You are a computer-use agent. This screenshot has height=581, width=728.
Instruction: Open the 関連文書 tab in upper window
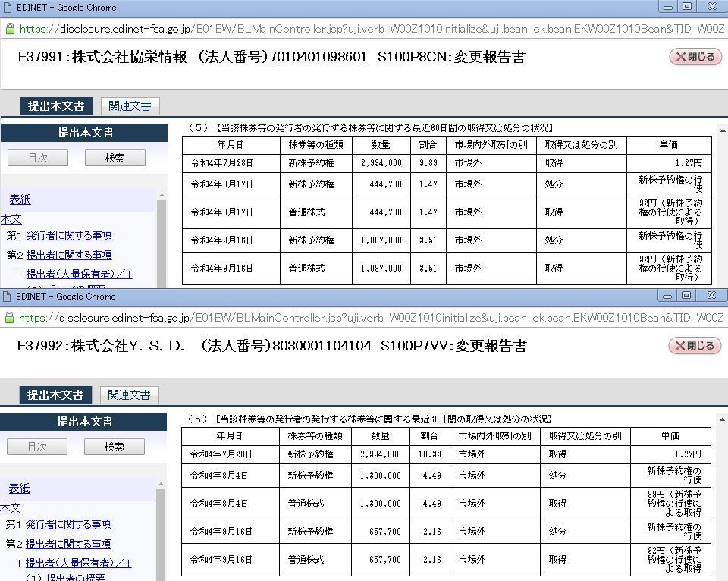click(x=130, y=106)
